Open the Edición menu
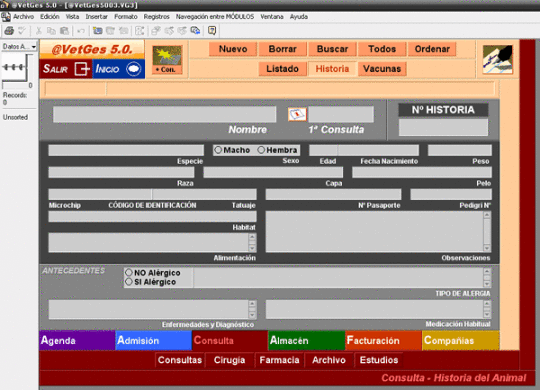This screenshot has height=390, width=540. coord(50,17)
